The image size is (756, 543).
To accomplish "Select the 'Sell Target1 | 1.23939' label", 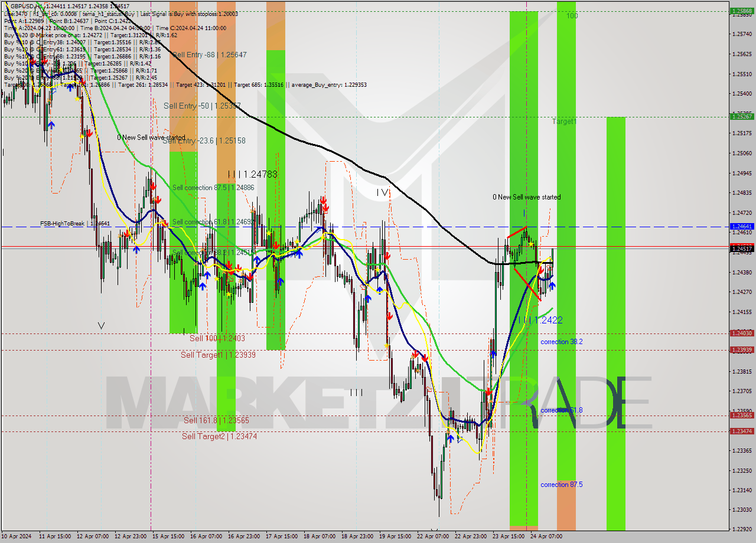I will [x=218, y=355].
